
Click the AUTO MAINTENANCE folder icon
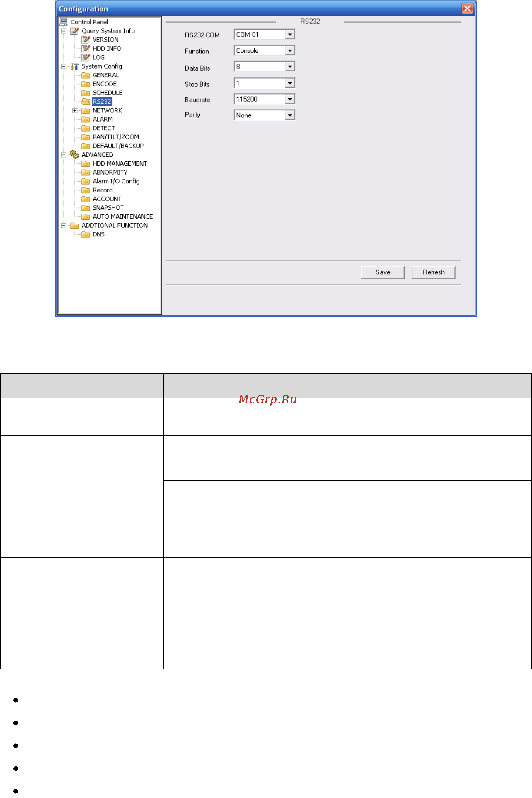86,216
